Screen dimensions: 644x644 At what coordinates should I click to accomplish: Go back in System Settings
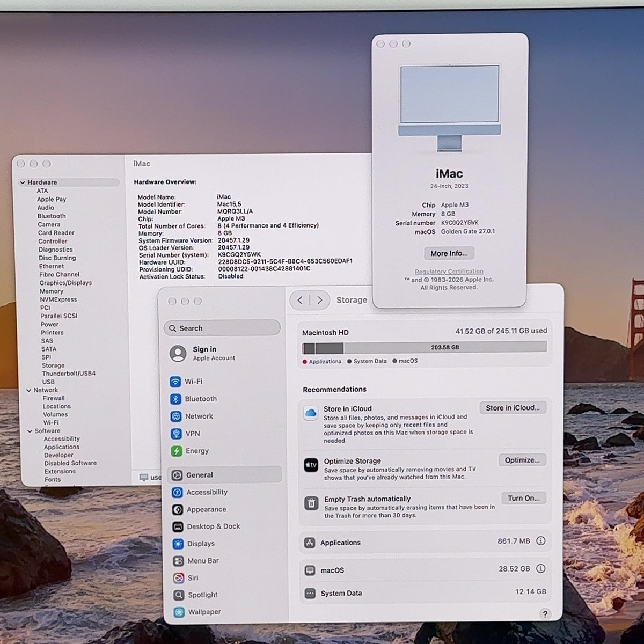tap(300, 300)
